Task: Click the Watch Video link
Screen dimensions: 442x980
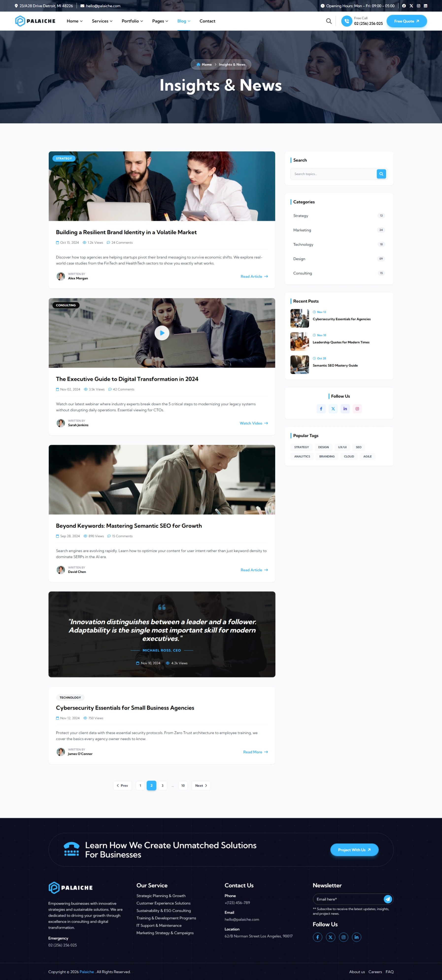Action: click(x=254, y=423)
